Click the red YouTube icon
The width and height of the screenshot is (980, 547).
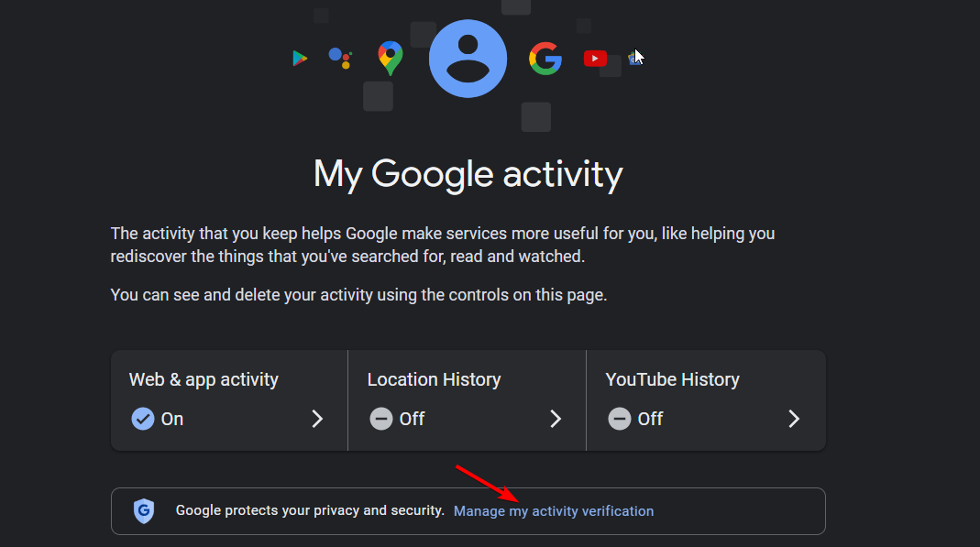pos(595,59)
